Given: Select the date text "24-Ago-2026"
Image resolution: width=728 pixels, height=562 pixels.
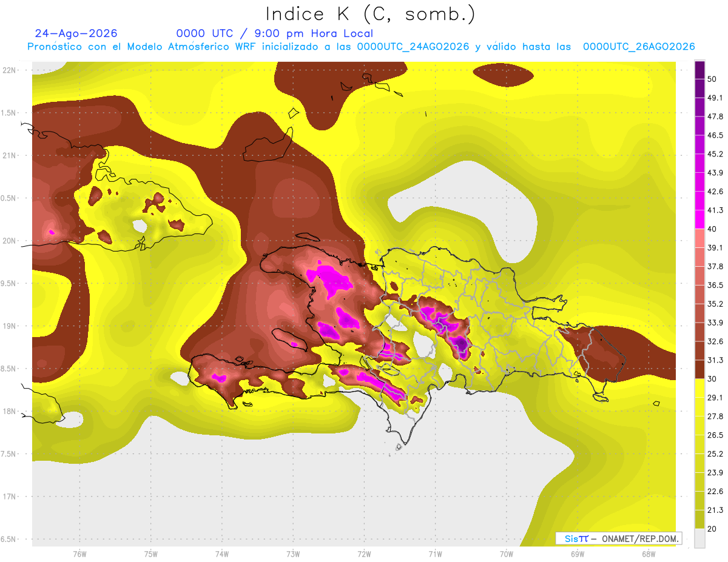Looking at the screenshot, I should 76,33.
